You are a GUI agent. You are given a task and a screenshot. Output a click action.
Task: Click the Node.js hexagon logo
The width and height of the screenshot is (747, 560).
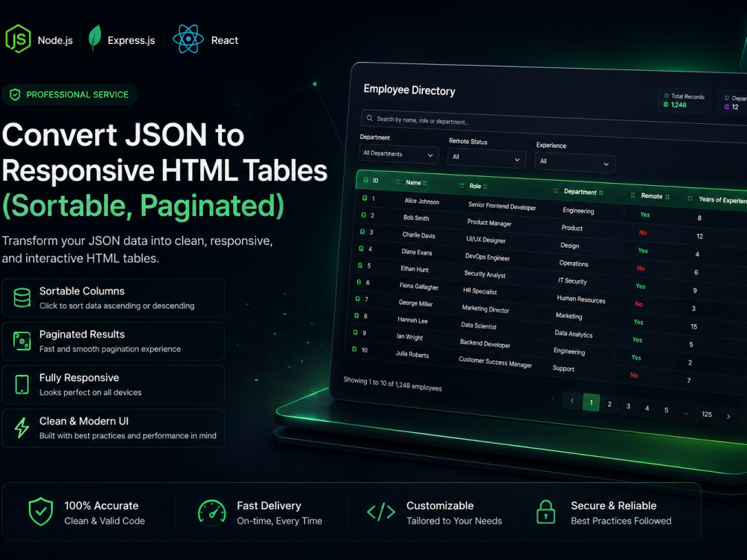pyautogui.click(x=18, y=39)
